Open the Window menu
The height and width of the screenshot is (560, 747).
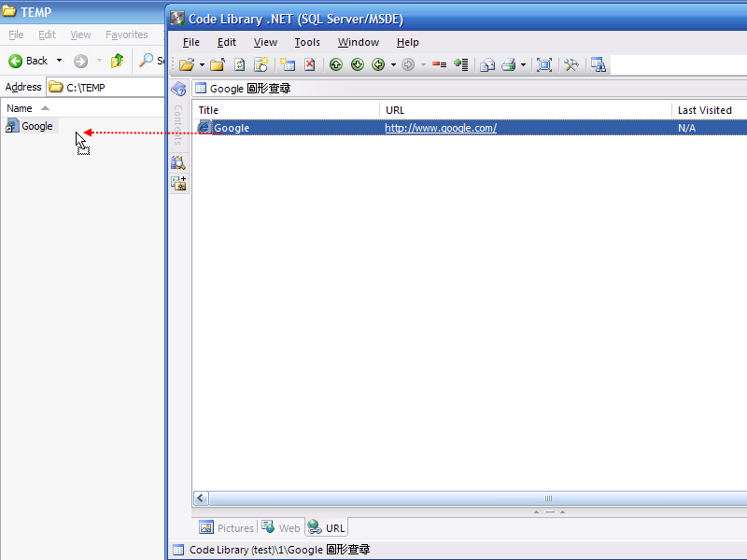(x=359, y=42)
